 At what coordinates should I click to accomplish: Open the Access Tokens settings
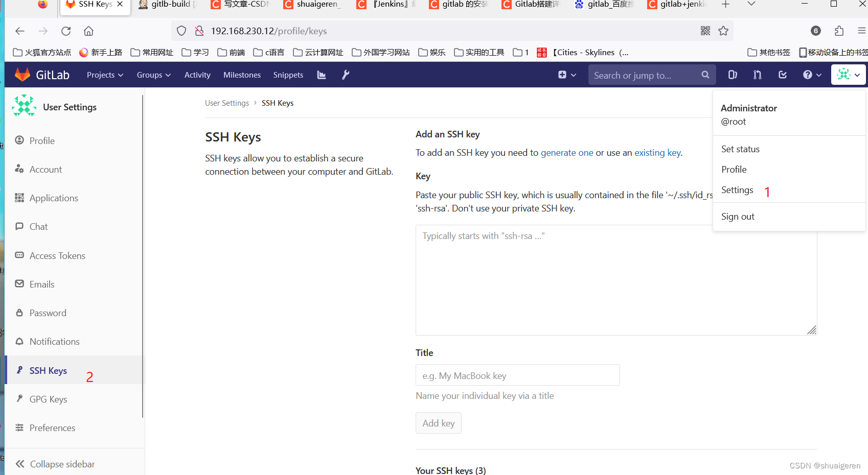tap(57, 255)
